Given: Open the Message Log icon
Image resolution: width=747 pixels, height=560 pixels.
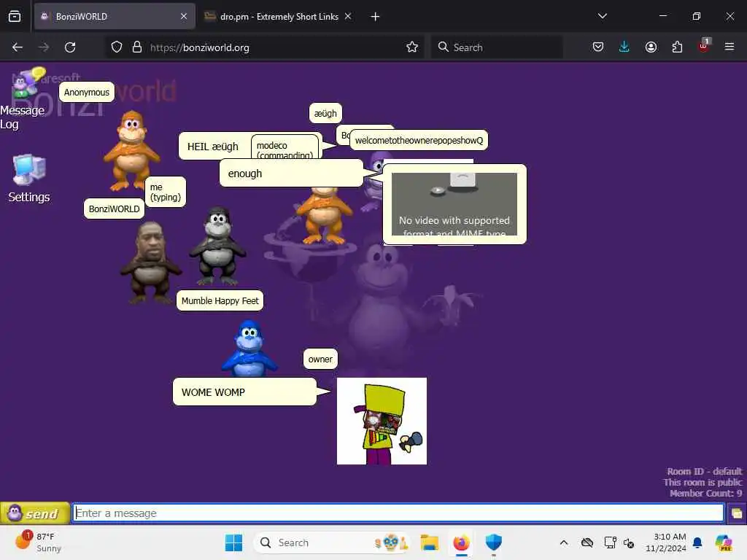Looking at the screenshot, I should [x=22, y=99].
